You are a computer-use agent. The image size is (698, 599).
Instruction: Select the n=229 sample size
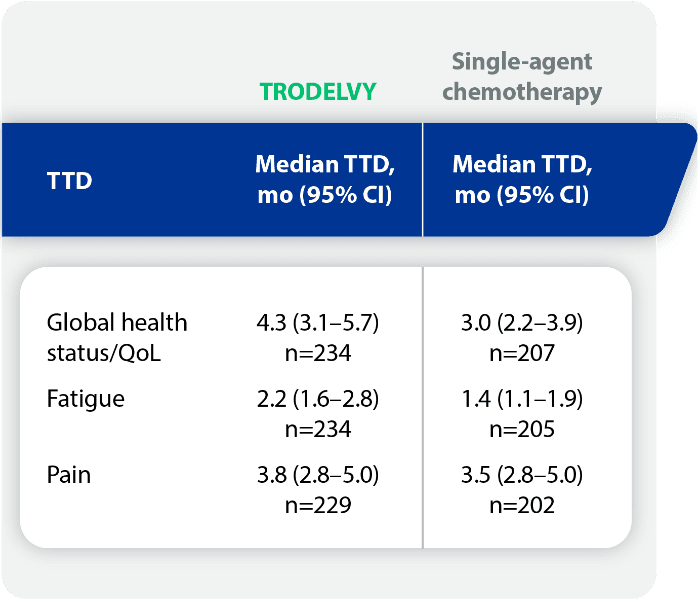click(x=318, y=505)
